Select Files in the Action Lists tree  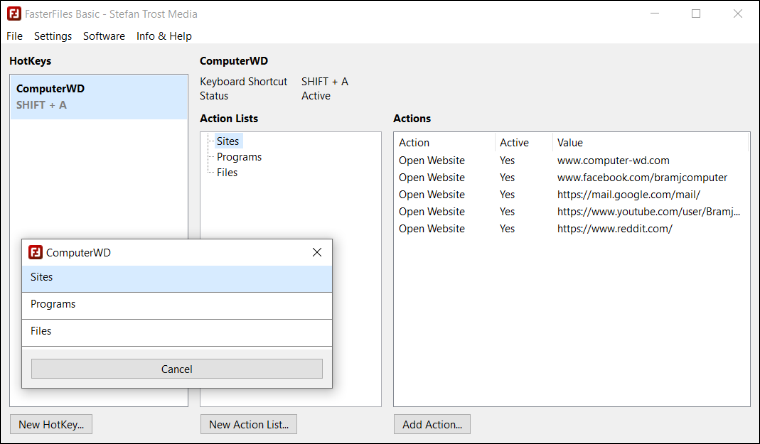tap(227, 172)
